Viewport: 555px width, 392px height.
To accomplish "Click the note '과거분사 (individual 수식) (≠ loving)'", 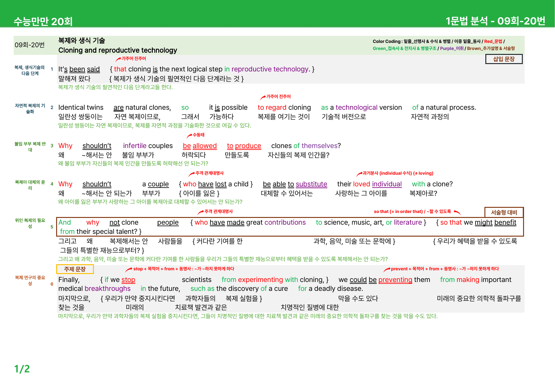I will (x=398, y=173).
